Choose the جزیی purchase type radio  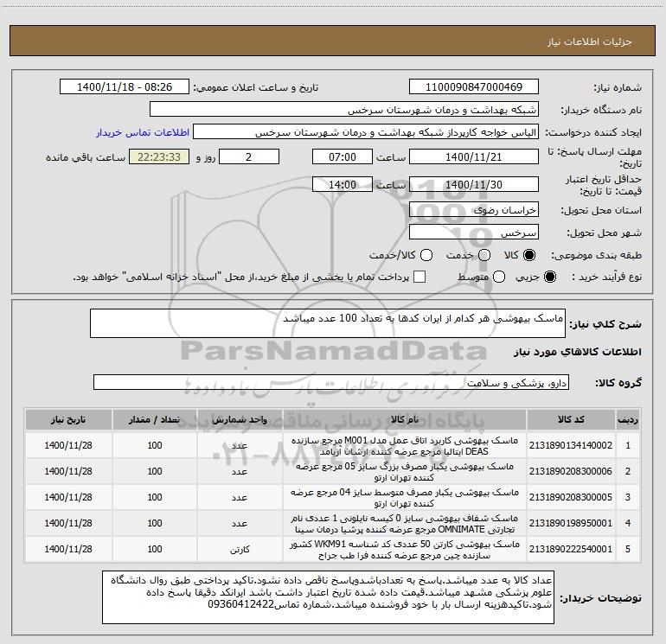[x=549, y=277]
